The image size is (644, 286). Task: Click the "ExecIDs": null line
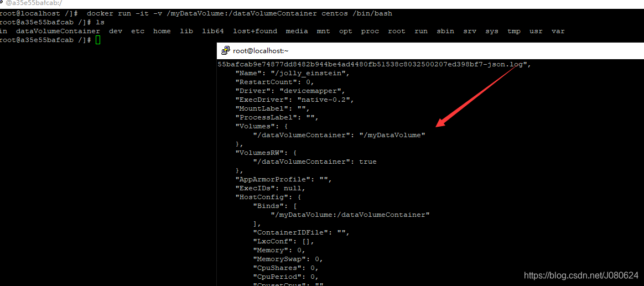coord(270,188)
